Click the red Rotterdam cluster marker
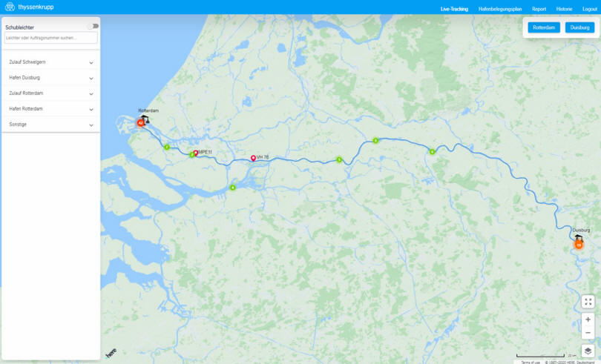The width and height of the screenshot is (601, 364). 141,122
